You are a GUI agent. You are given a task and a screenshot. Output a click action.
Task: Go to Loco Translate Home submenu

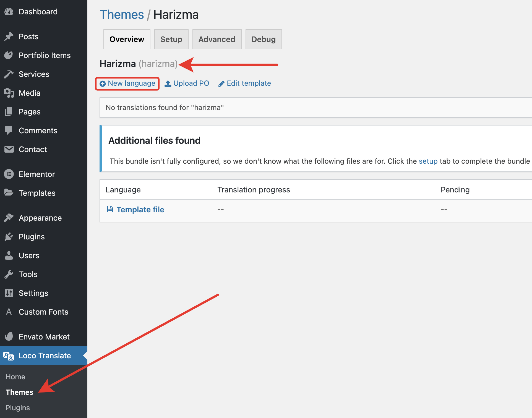pos(15,377)
